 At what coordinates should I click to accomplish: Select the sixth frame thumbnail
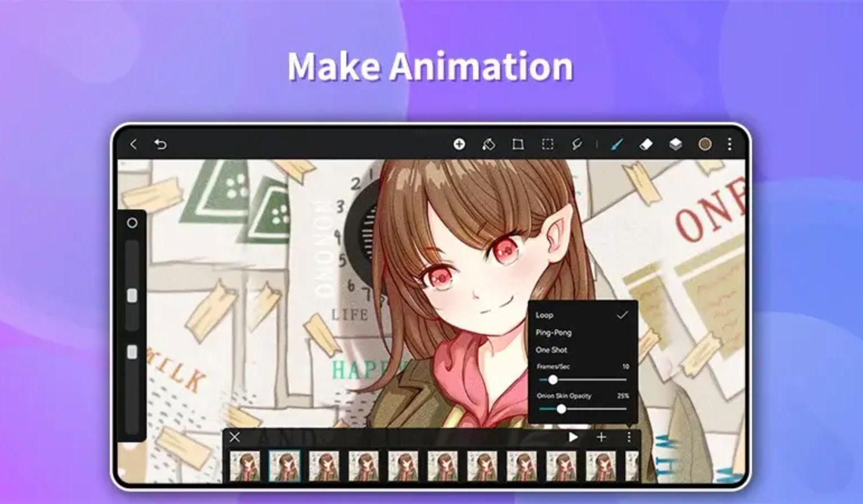point(443,466)
